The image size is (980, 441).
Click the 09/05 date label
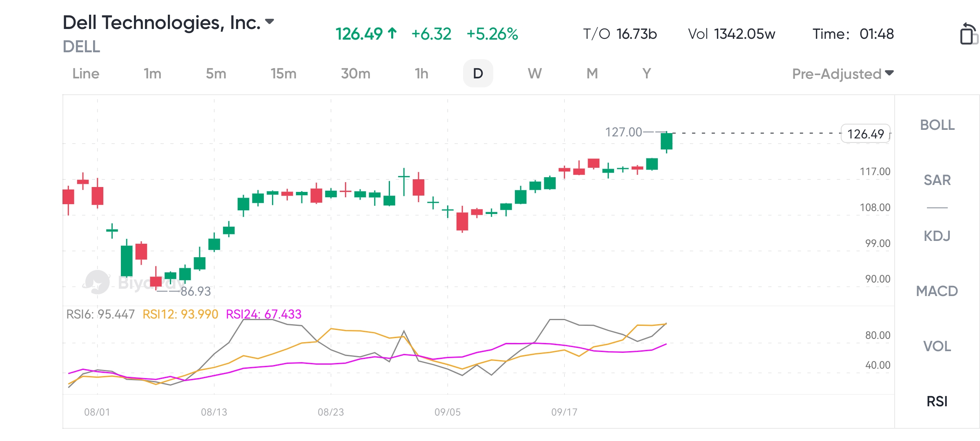[448, 412]
